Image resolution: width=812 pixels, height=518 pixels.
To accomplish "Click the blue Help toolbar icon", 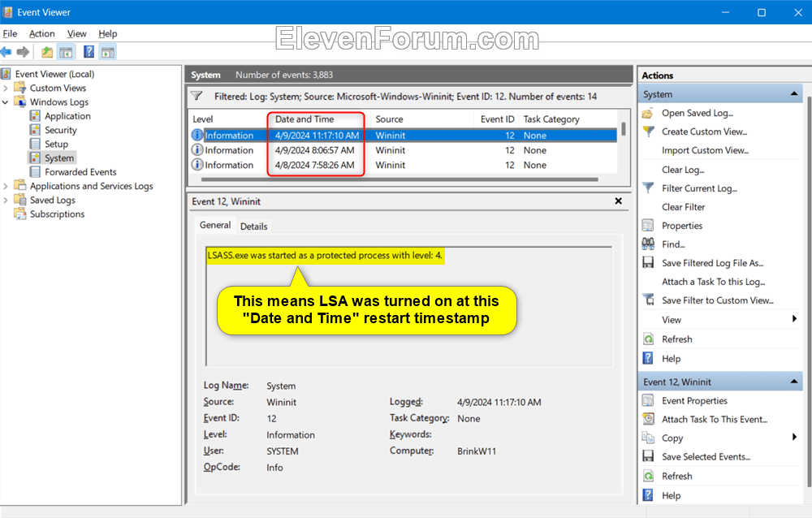I will pyautogui.click(x=89, y=52).
